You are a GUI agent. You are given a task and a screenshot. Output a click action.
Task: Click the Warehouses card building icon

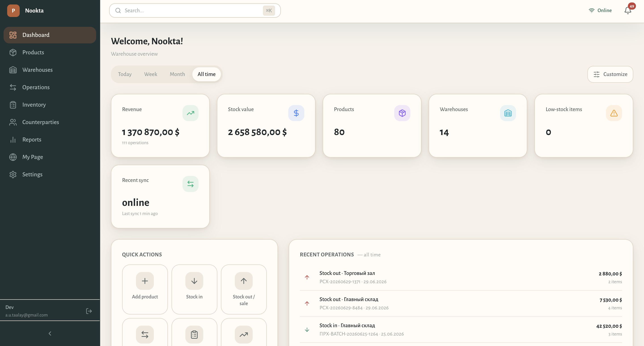click(x=508, y=113)
